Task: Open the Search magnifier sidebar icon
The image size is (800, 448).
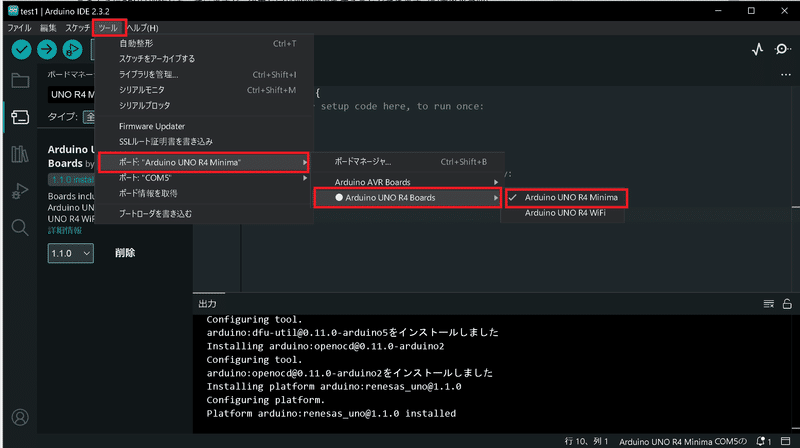Action: coord(20,228)
